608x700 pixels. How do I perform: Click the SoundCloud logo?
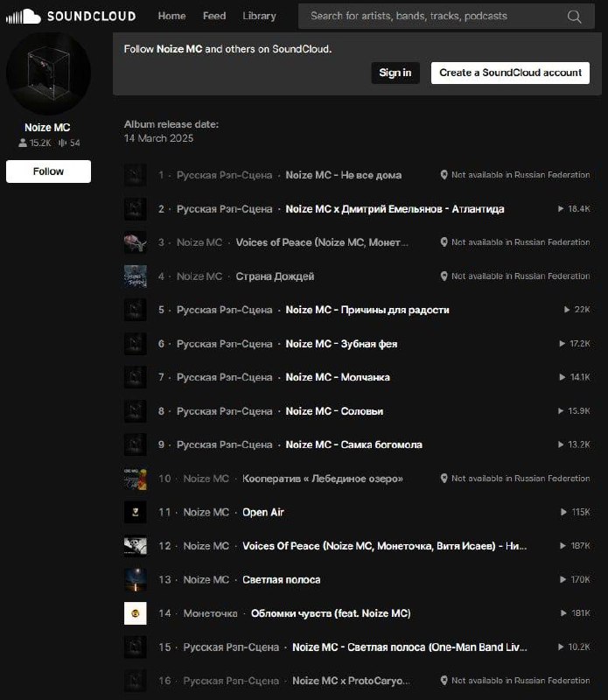(x=71, y=17)
